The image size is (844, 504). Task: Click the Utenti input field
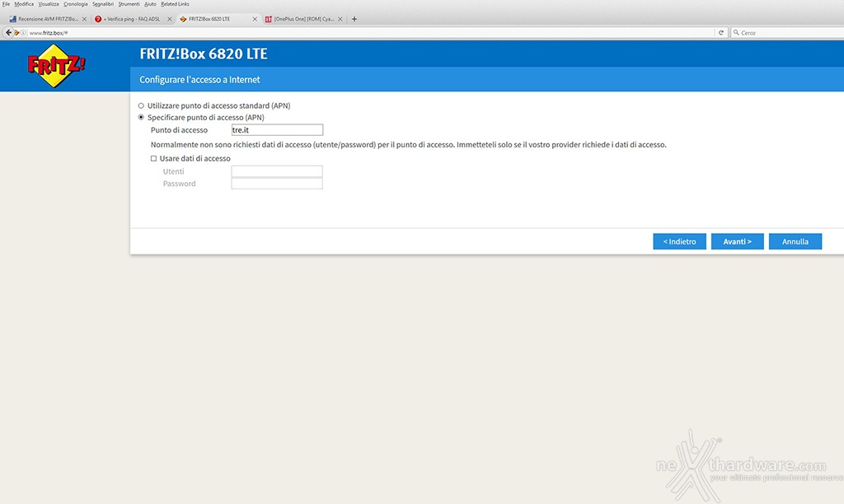coord(277,171)
